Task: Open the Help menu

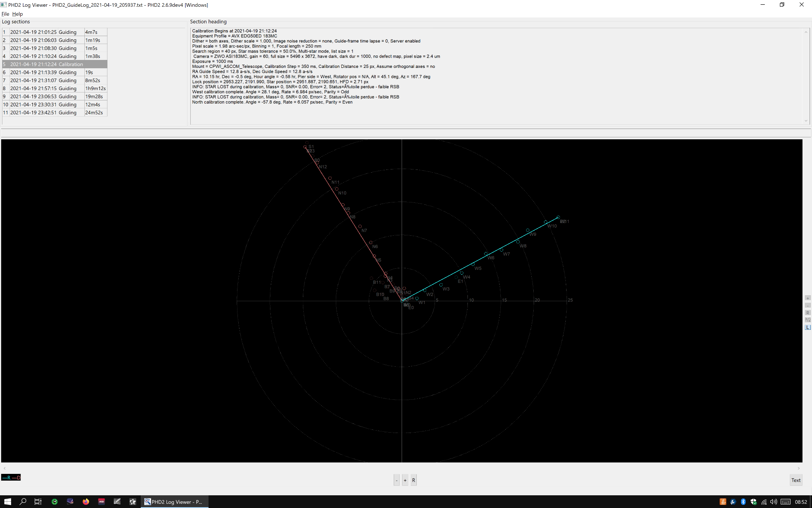Action: click(17, 14)
